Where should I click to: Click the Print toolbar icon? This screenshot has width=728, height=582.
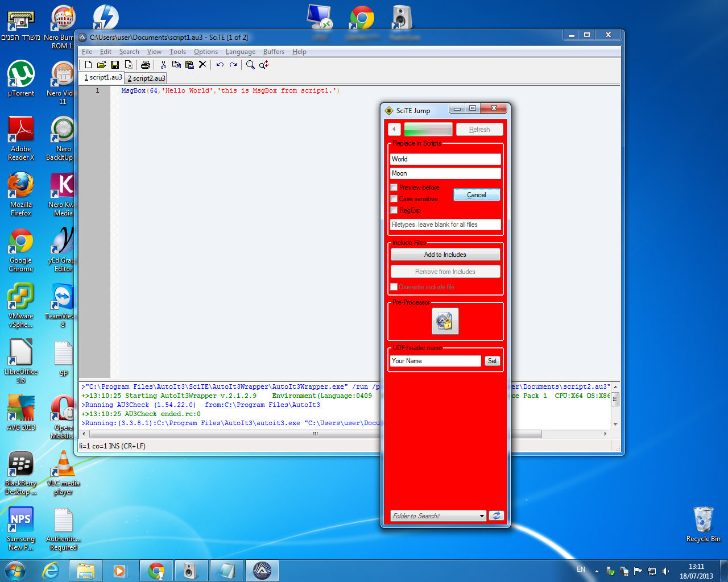146,65
